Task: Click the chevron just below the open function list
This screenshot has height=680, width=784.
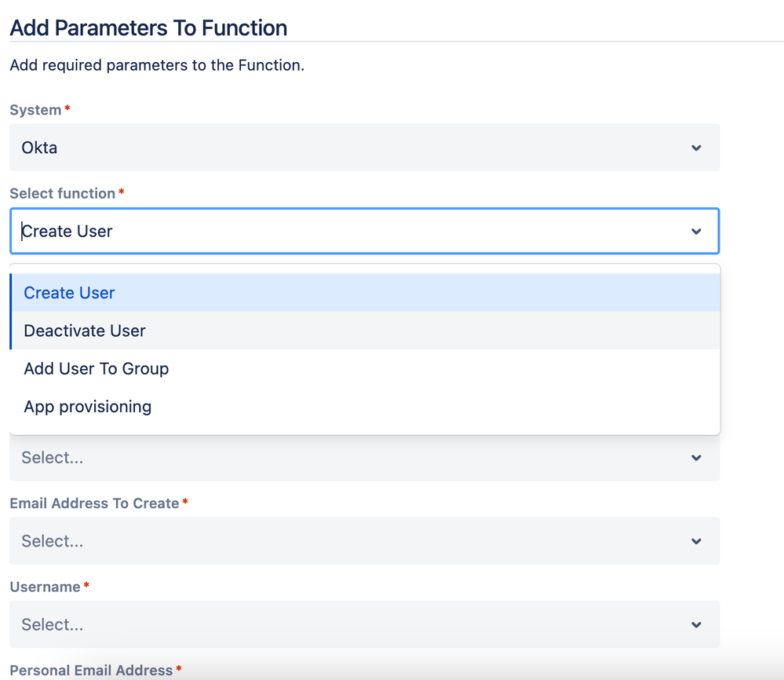Action: pos(696,458)
